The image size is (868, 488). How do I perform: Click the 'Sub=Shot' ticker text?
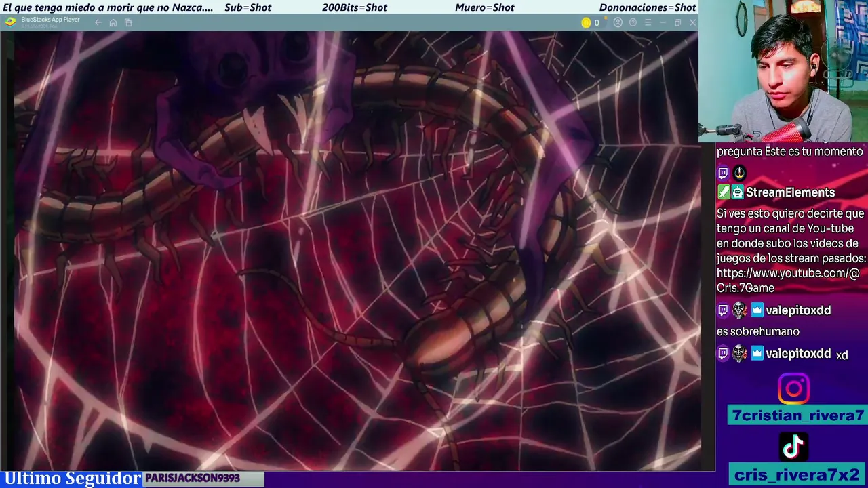[x=248, y=7]
